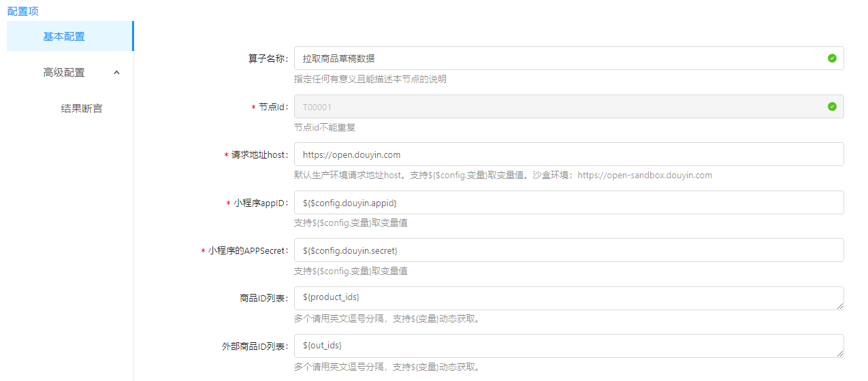The width and height of the screenshot is (868, 381).
Task: Click the 配置项 header link
Action: [22, 11]
